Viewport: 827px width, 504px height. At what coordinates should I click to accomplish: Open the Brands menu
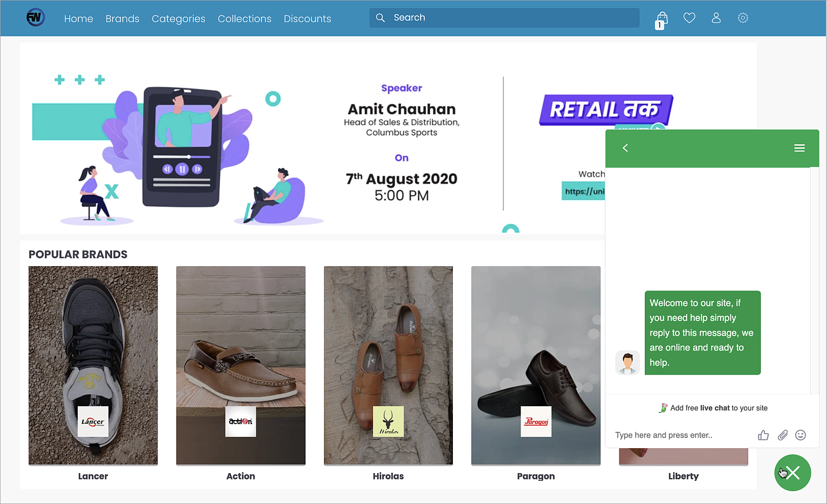(x=122, y=18)
